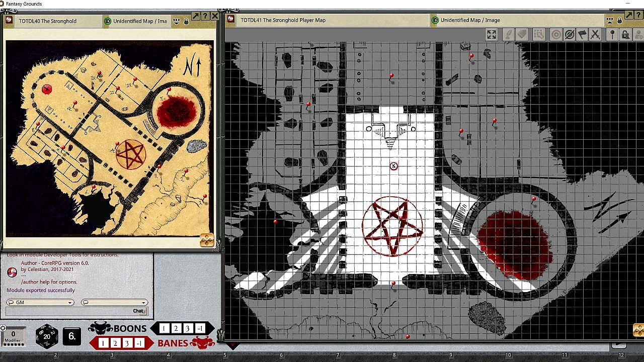Click the black d6 die
Screen dimensions: 644x362
[x=72, y=336]
